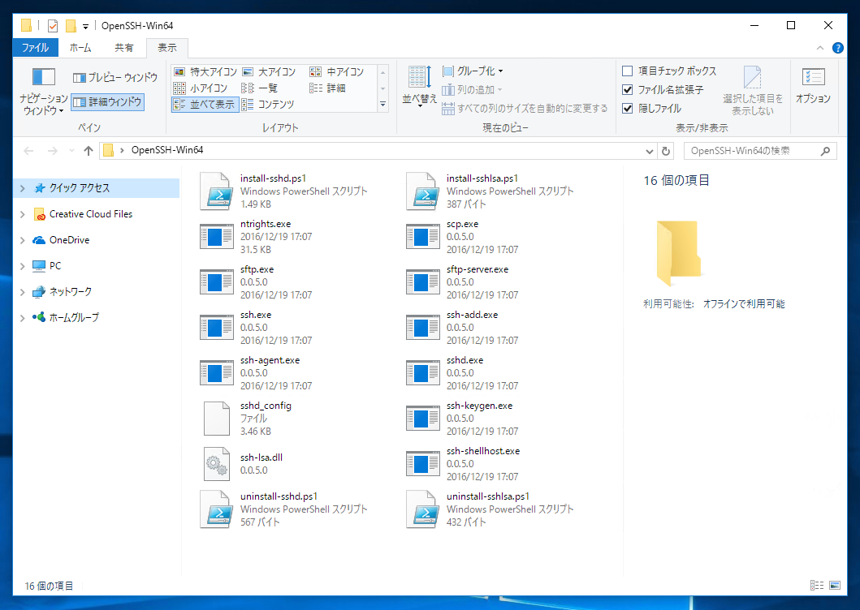The width and height of the screenshot is (860, 610).
Task: Toggle the プレビュー ウィンドウ pane
Action: pos(115,77)
